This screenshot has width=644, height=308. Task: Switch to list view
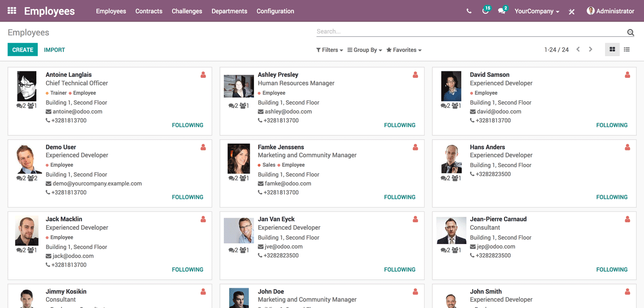pos(627,50)
